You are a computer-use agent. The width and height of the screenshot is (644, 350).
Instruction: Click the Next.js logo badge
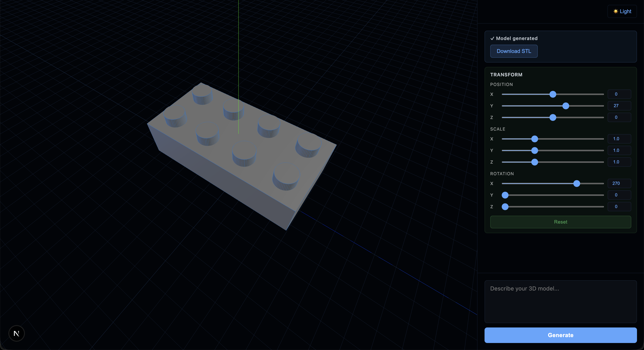[x=16, y=333]
